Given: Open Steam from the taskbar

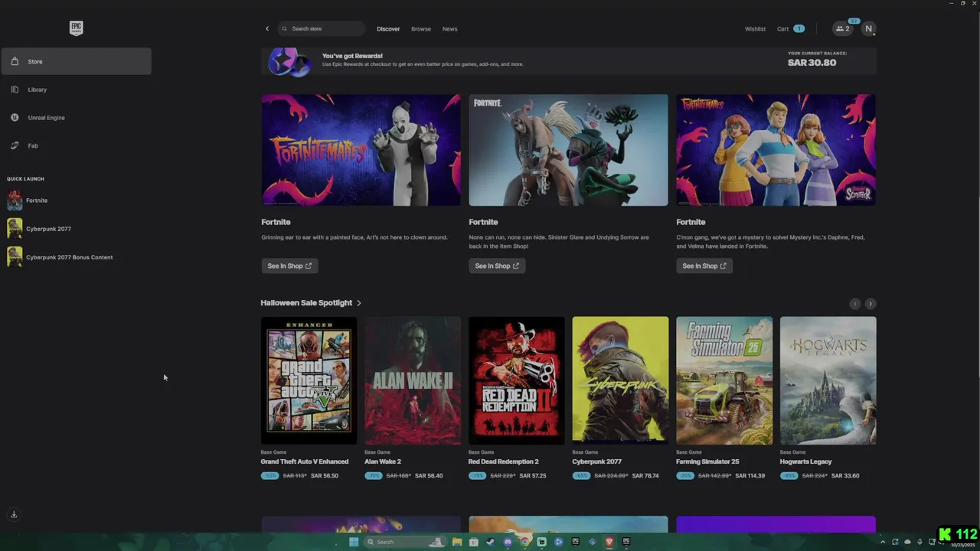Looking at the screenshot, I should click(x=491, y=542).
